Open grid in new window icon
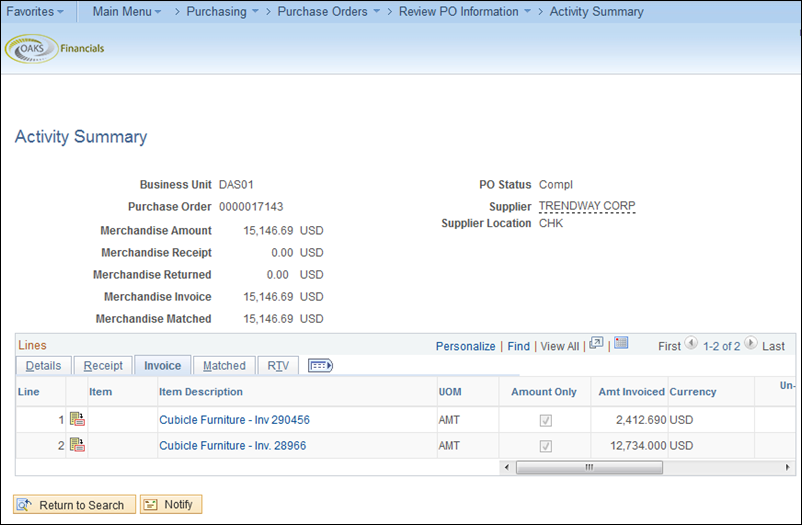 (x=597, y=343)
